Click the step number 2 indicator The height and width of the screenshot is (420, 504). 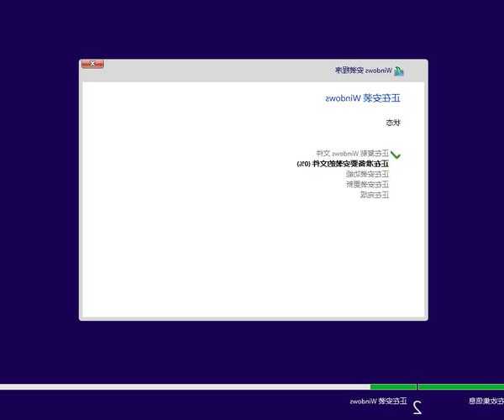417,407
